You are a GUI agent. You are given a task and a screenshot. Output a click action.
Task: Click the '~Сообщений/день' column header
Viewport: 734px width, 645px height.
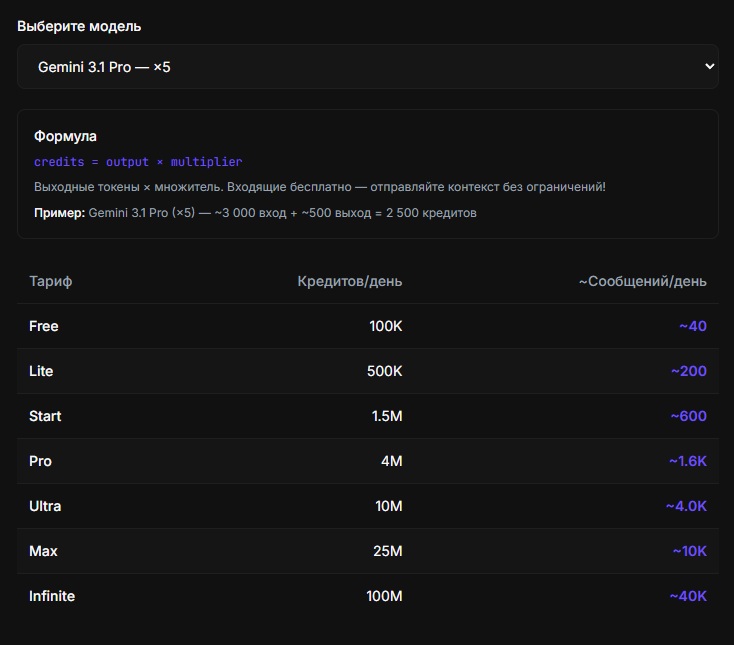point(643,281)
